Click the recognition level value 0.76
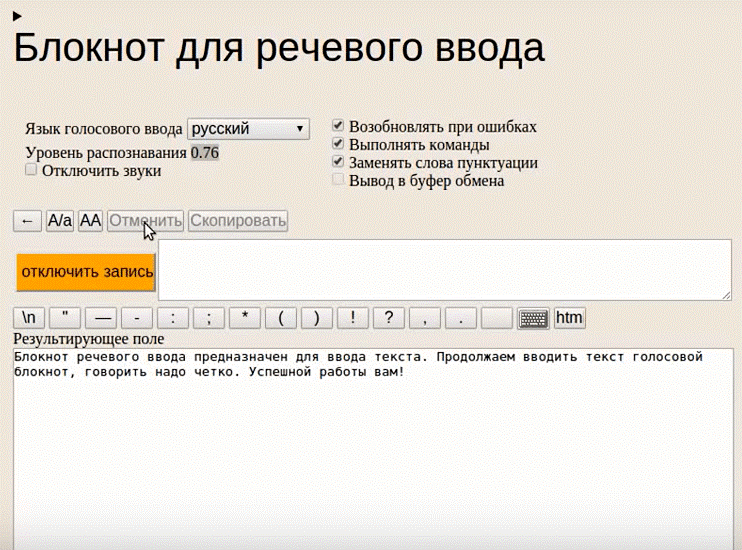This screenshot has height=550, width=742. 205,153
